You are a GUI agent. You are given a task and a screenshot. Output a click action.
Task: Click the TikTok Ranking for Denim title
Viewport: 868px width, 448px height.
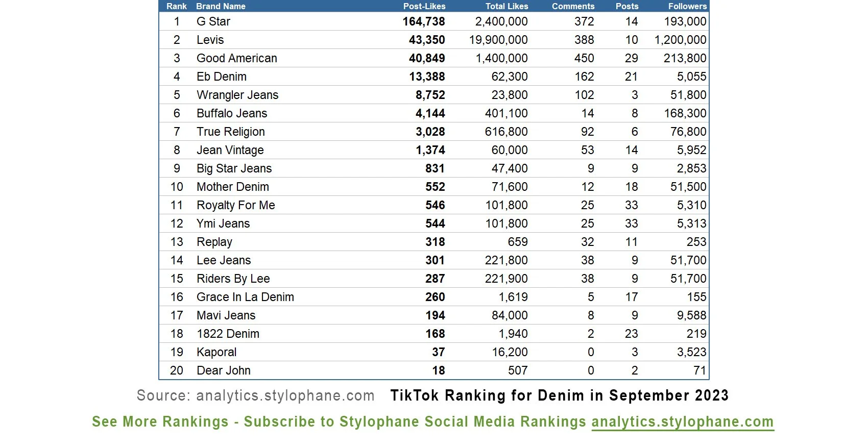tap(560, 395)
